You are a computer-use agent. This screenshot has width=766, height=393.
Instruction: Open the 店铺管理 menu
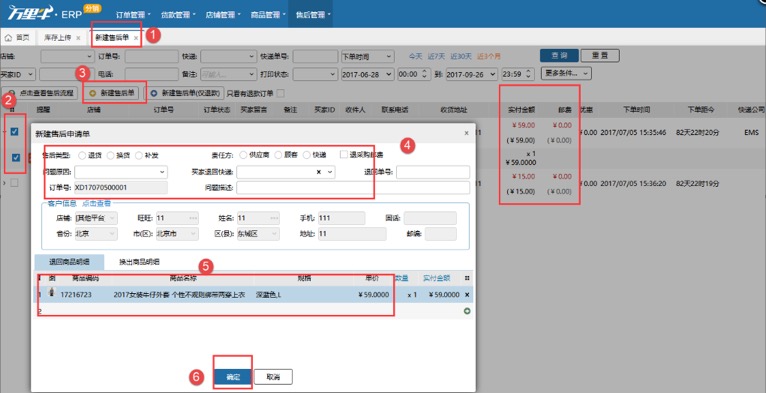coord(223,15)
